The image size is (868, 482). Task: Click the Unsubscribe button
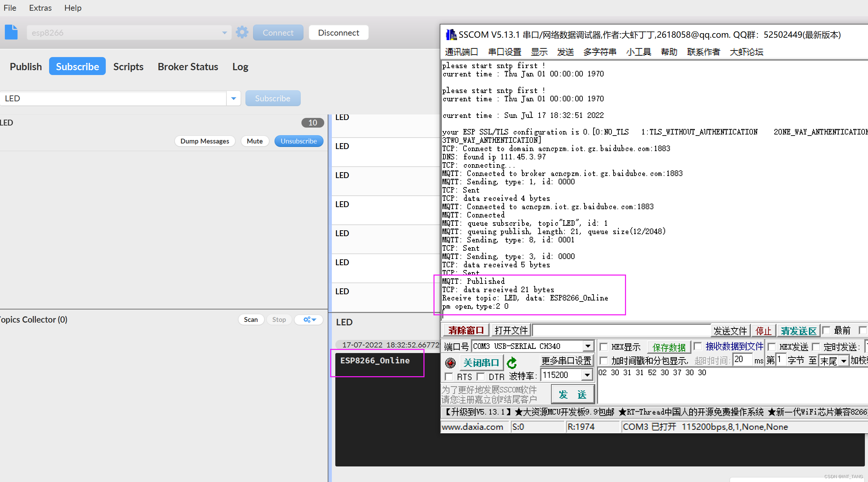click(299, 141)
